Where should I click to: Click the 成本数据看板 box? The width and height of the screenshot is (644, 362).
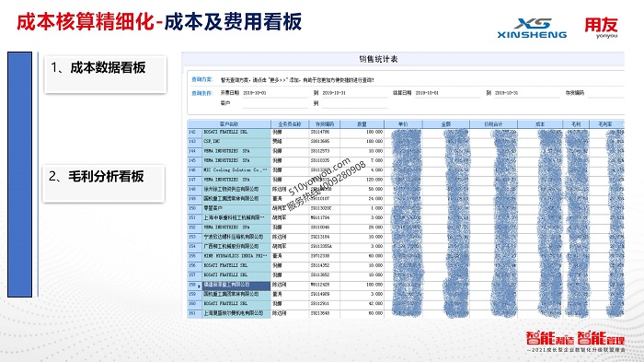coord(105,74)
